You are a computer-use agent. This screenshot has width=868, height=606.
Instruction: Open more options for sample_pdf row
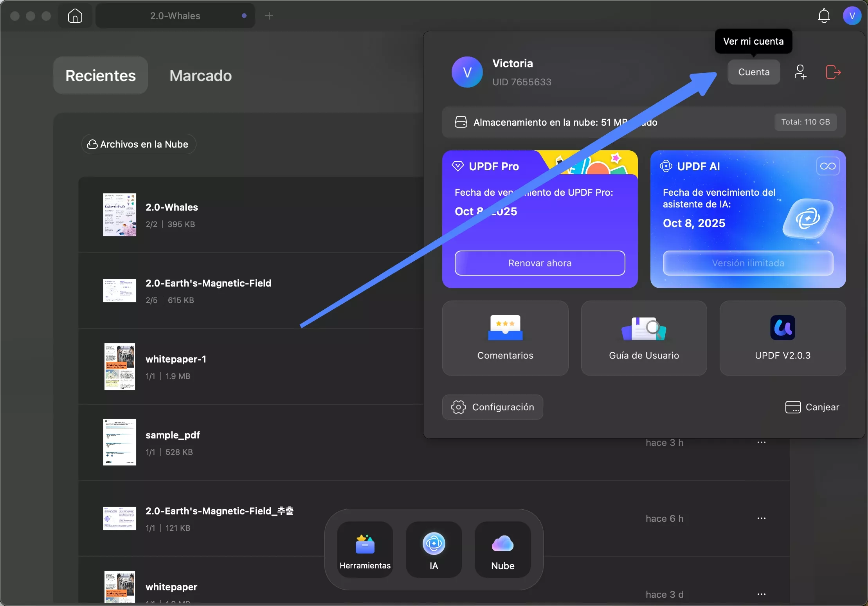761,442
